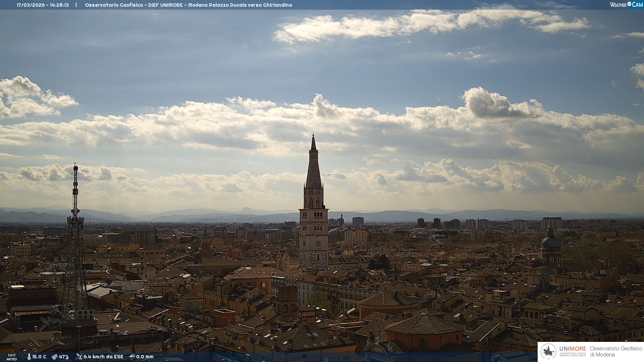The width and height of the screenshot is (644, 362).
Task: Click the UNIMORE horseman seal emblem
Action: click(548, 352)
